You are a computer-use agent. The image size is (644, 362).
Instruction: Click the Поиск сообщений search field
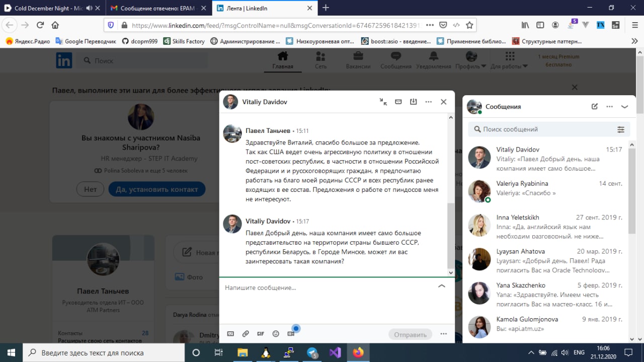(x=543, y=129)
